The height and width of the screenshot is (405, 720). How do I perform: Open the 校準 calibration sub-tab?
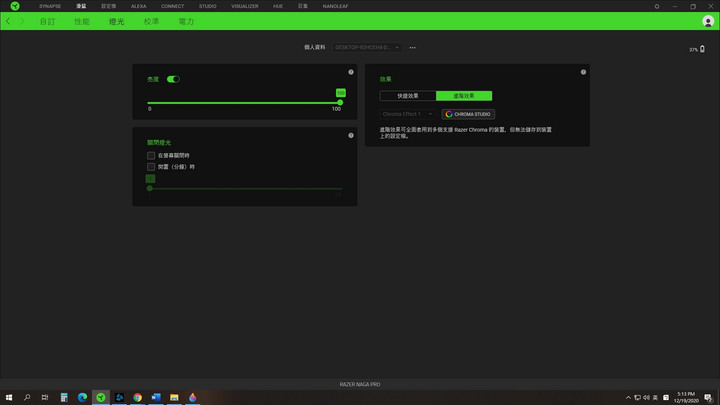click(x=151, y=22)
